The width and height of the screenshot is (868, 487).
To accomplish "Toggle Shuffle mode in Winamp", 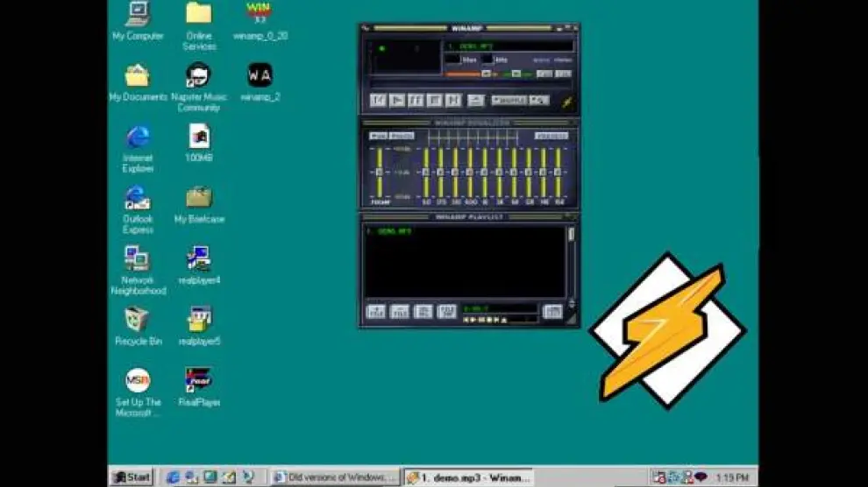I will 509,101.
